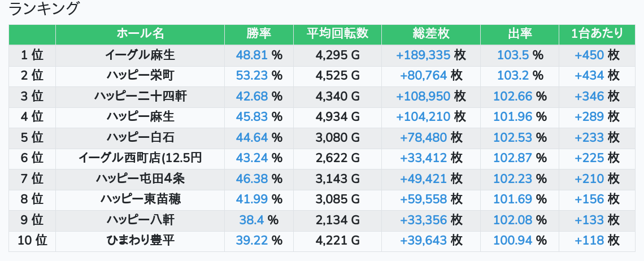The width and height of the screenshot is (644, 261).
Task: Click the 出率 column header
Action: (520, 34)
